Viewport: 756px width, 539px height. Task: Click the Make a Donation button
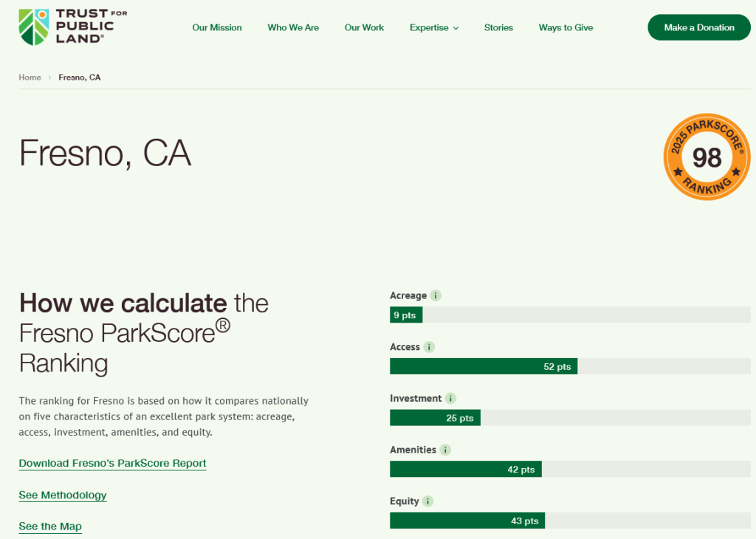[699, 27]
